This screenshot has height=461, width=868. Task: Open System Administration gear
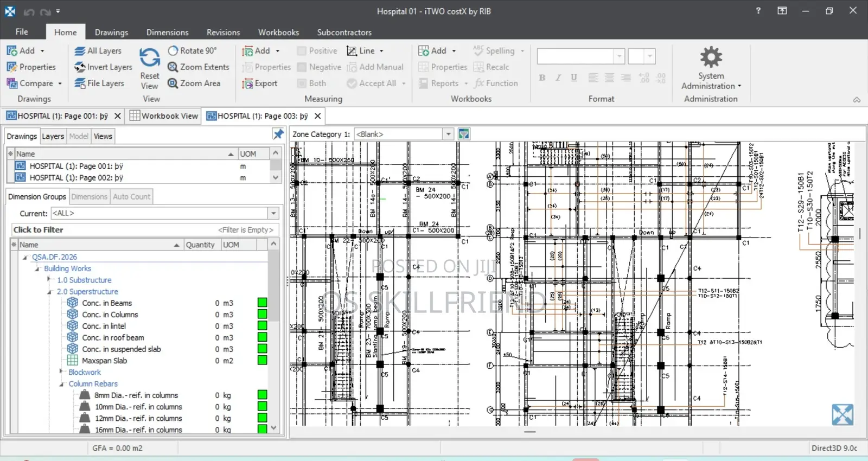pos(711,68)
